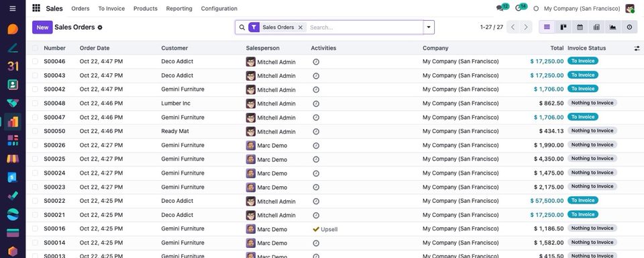Open the Calendar 31 sidebar app
This screenshot has height=258, width=644.
click(x=13, y=66)
